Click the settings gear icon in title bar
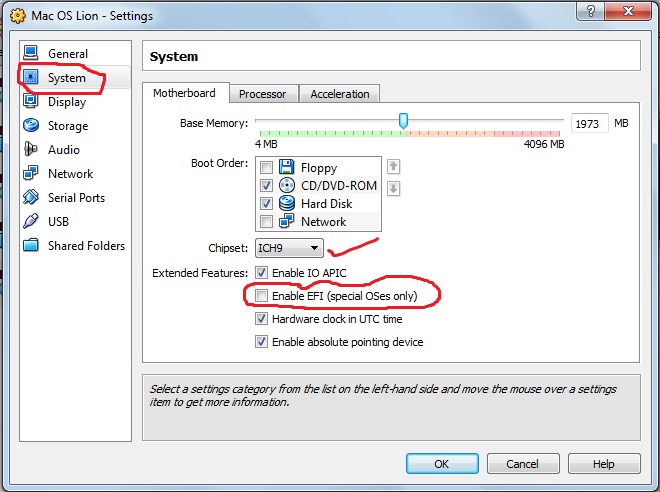Image resolution: width=660 pixels, height=492 pixels. 17,16
